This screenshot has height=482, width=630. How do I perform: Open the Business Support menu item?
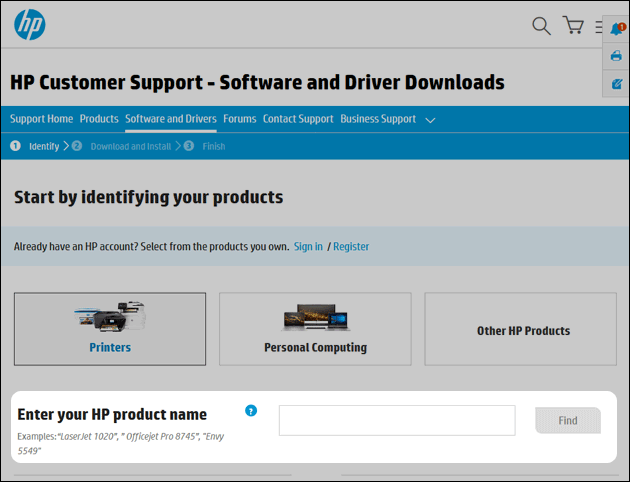[x=378, y=119]
